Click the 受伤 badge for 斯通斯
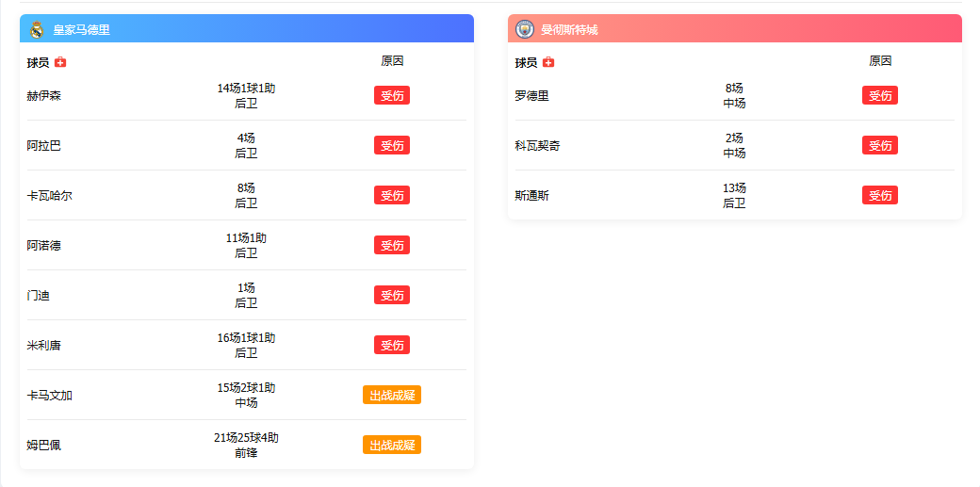 click(x=880, y=195)
